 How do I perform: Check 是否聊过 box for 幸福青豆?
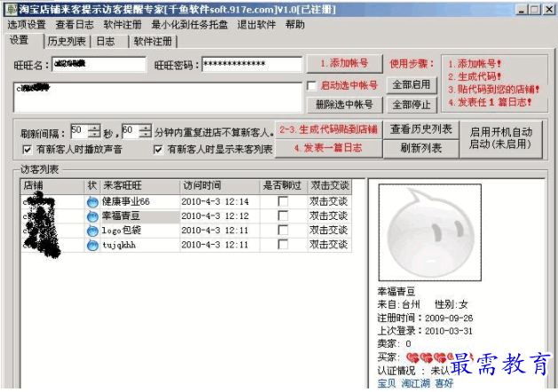tap(283, 216)
